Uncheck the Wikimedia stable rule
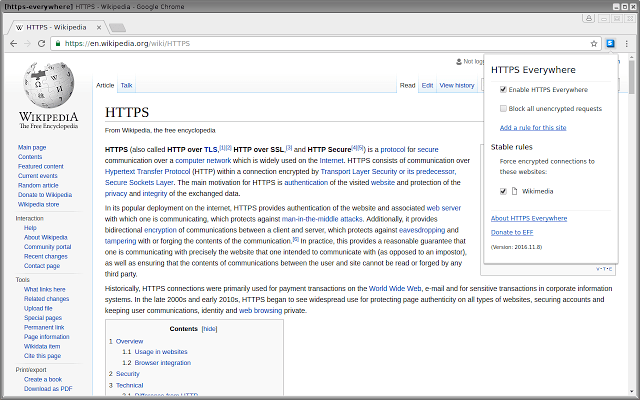640x400 pixels. [503, 190]
